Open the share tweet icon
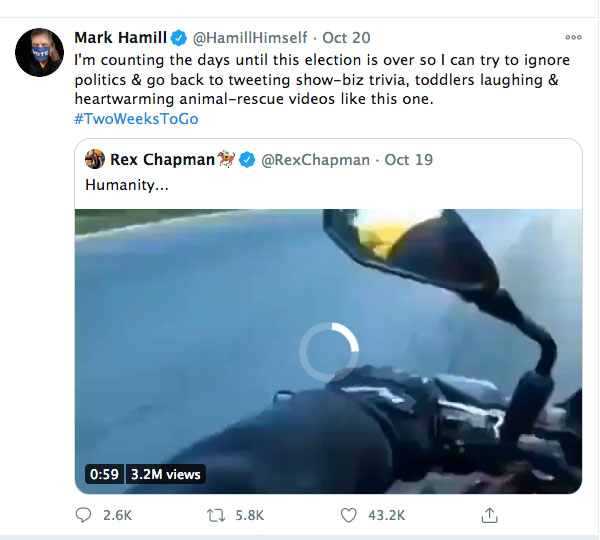 tap(489, 515)
